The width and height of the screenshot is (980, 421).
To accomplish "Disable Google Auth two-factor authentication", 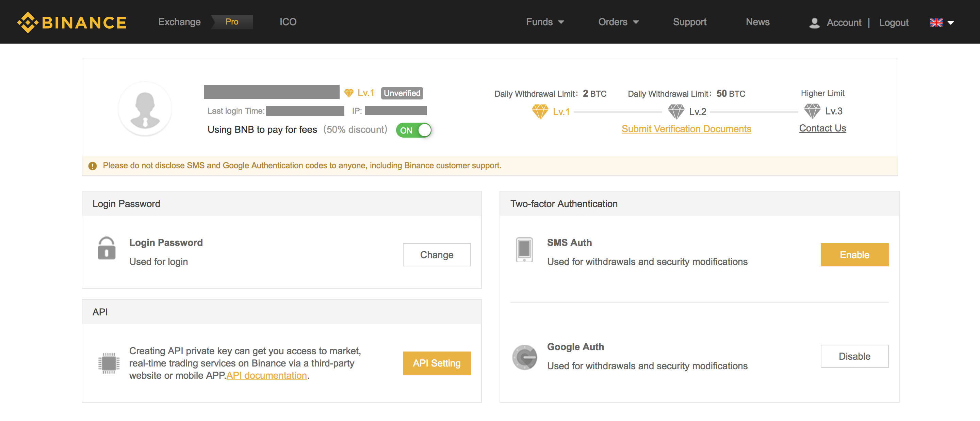I will 854,355.
